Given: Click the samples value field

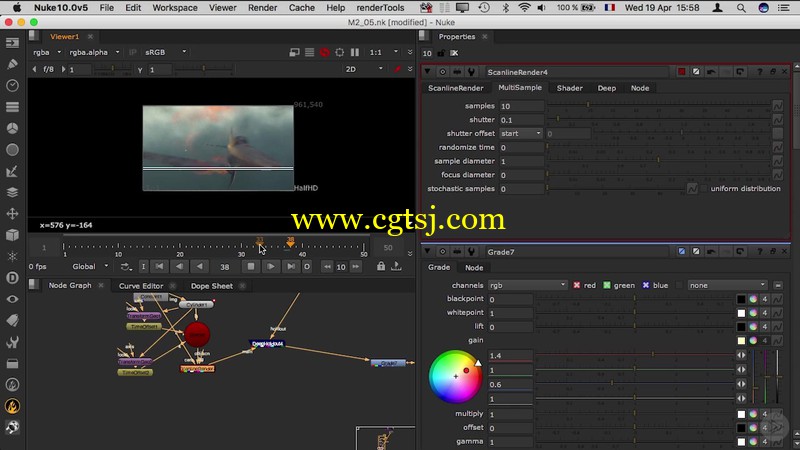Looking at the screenshot, I should [521, 106].
